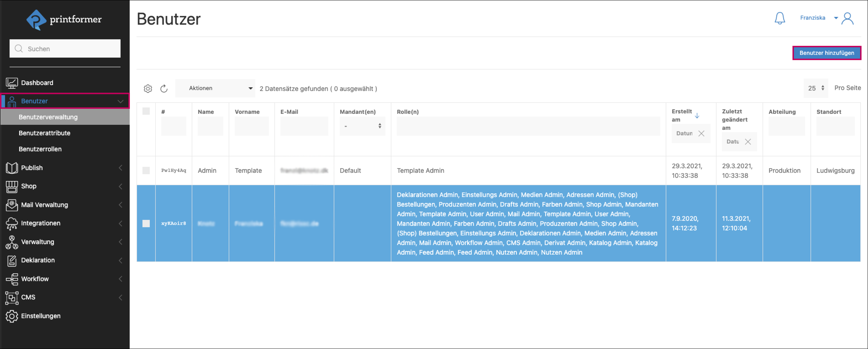Open the Einstellungen gear icon in sidebar
Viewport: 868px width, 349px height.
pos(12,316)
